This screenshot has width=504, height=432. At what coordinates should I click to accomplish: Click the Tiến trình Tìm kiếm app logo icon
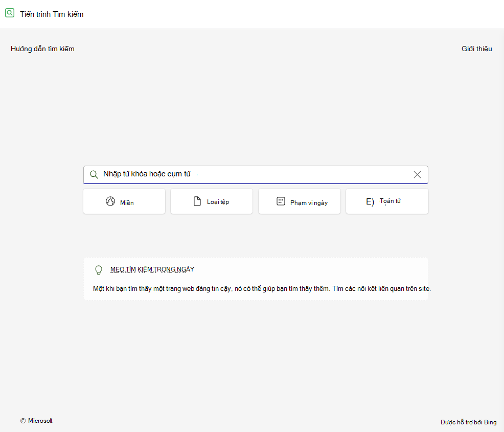10,13
